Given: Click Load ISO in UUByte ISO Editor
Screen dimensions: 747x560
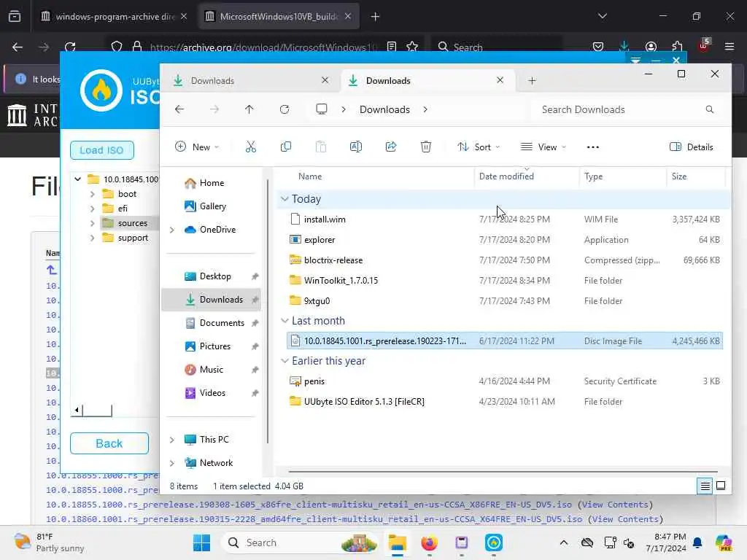Looking at the screenshot, I should coord(101,150).
